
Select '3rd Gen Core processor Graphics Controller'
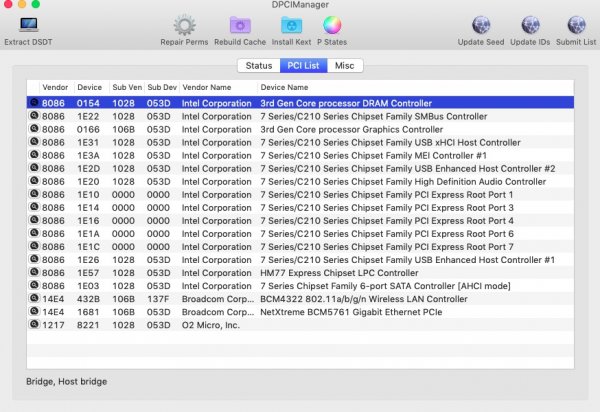tap(352, 129)
